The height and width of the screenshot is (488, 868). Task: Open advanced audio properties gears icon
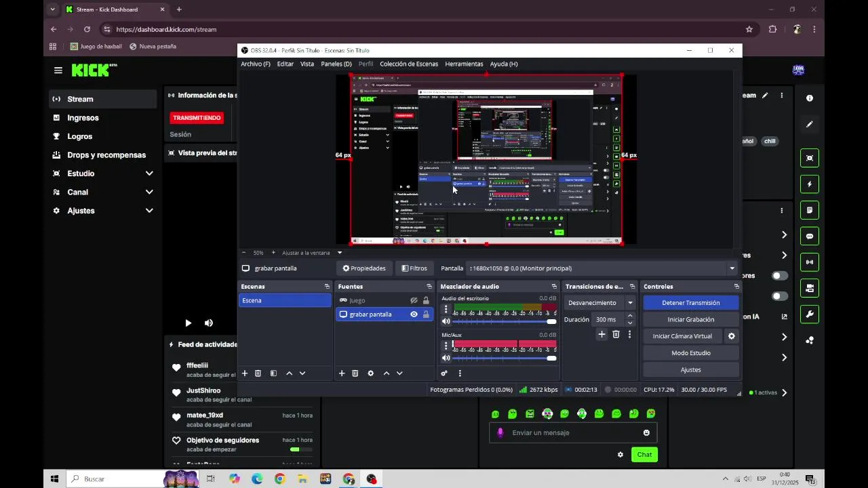[444, 373]
